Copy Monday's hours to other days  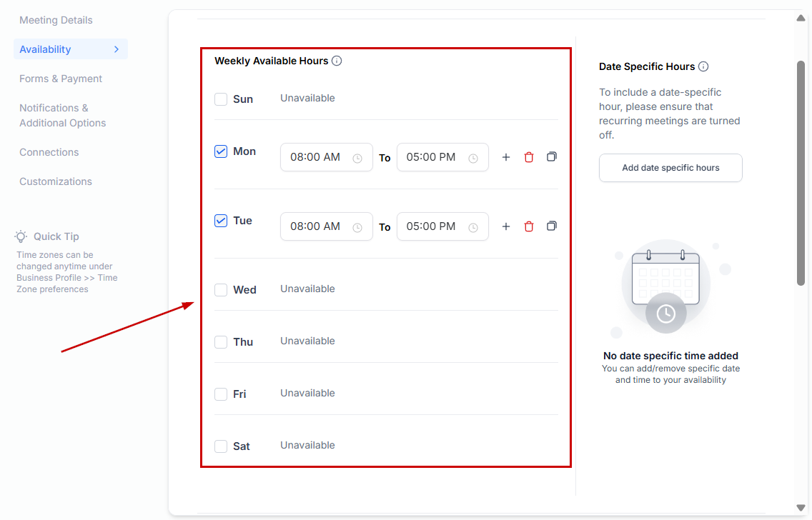[x=552, y=156]
